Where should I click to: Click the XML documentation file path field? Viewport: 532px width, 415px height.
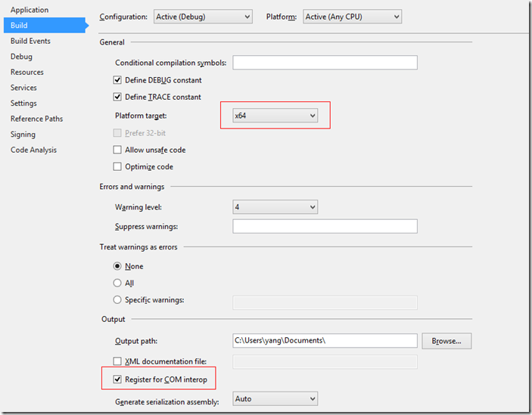coord(325,362)
